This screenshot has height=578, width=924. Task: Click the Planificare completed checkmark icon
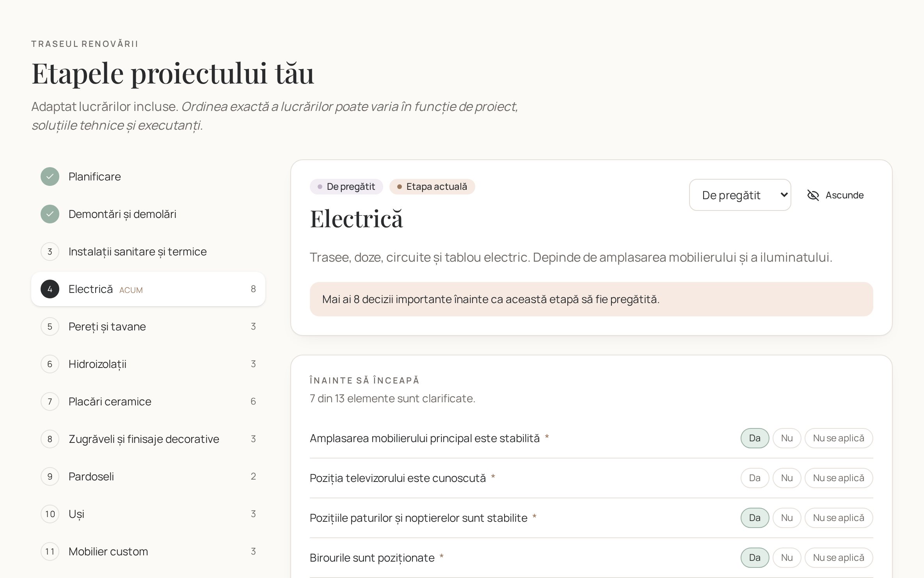pos(50,177)
